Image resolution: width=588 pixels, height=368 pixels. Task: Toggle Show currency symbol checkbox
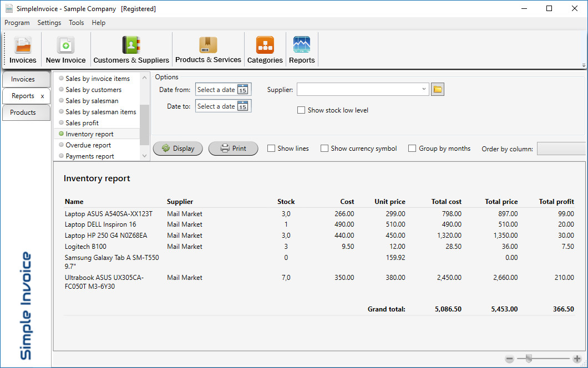[325, 149]
